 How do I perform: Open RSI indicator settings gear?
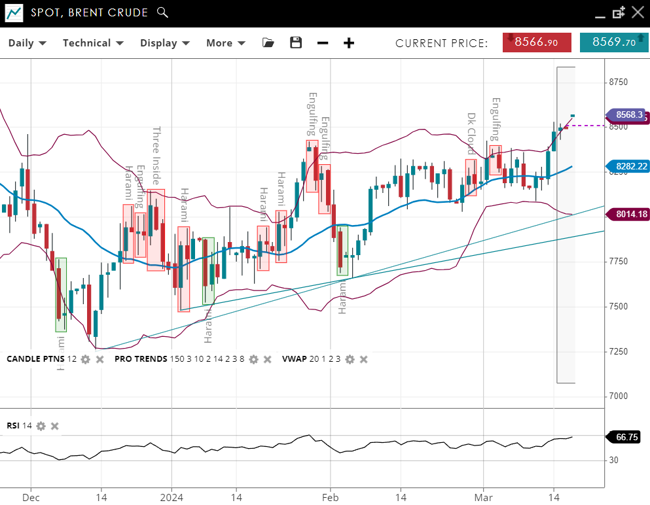point(41,426)
